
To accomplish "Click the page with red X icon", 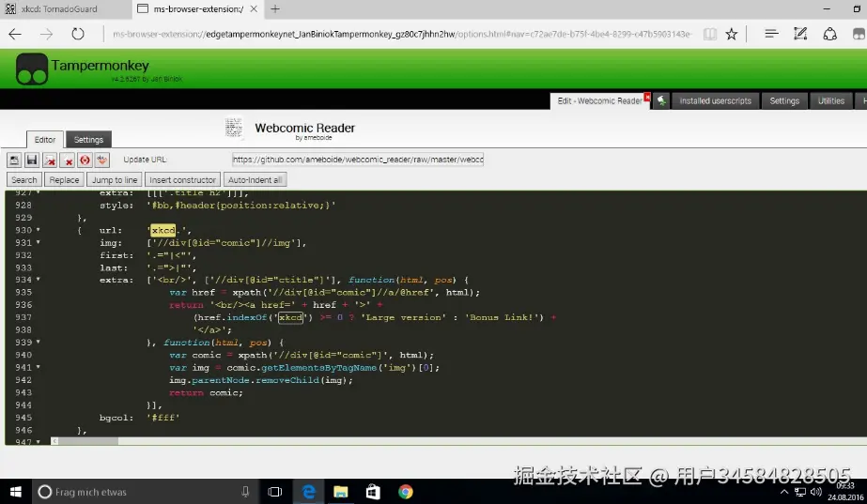I will (50, 160).
